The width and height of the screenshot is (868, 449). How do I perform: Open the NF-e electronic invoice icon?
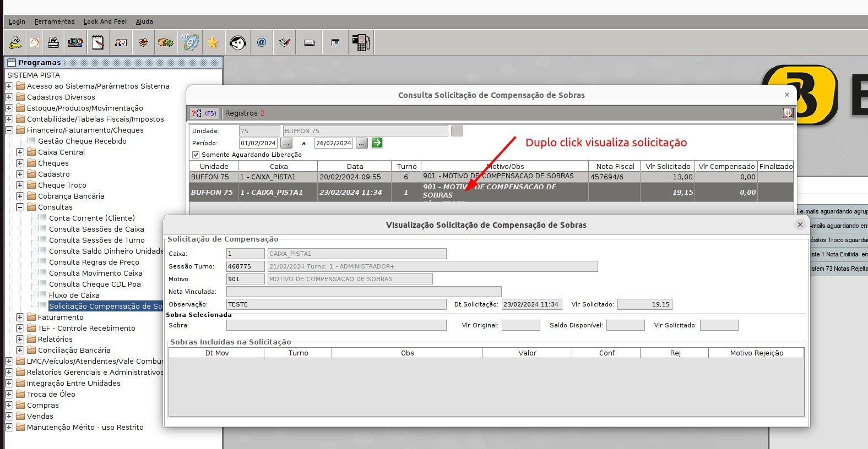pos(189,42)
